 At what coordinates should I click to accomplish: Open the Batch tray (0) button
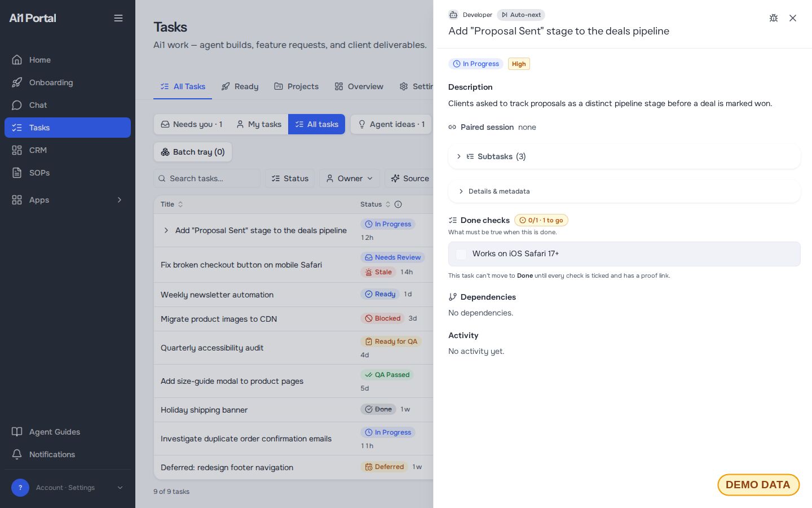[193, 152]
